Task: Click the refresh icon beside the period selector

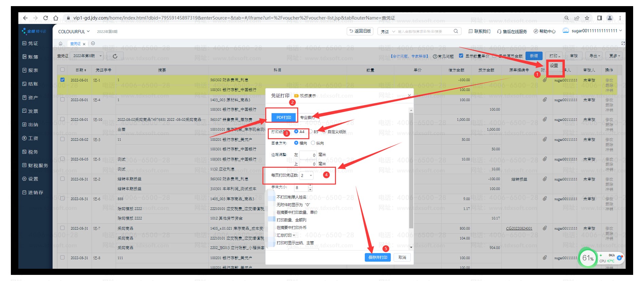Action: [x=115, y=56]
